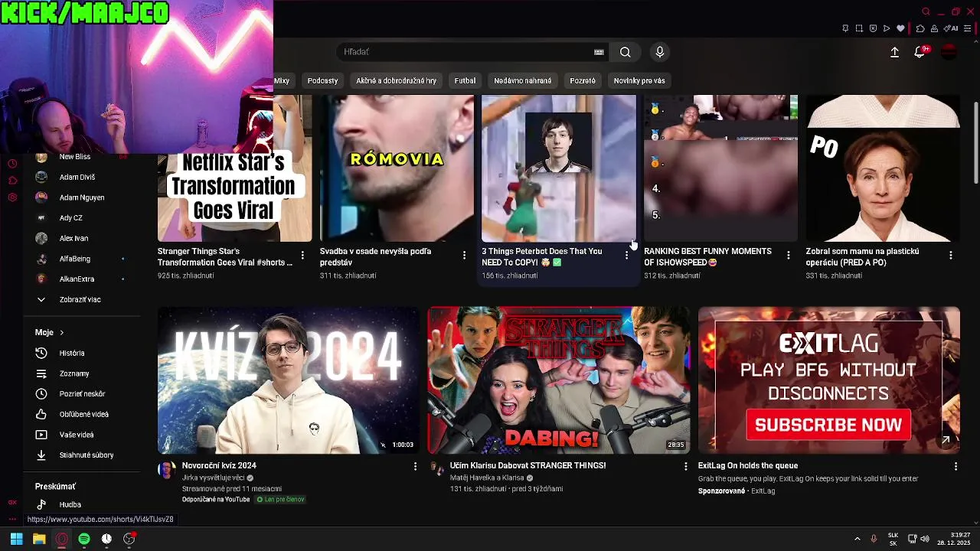Show hidden system tray icons
Screen dimensions: 980x551
pyautogui.click(x=857, y=539)
